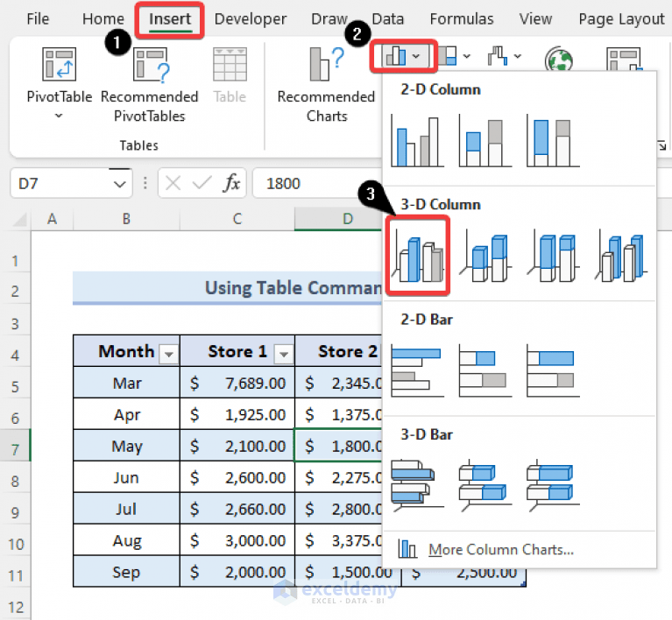Click the cell containing 7,689.00

pyautogui.click(x=237, y=383)
